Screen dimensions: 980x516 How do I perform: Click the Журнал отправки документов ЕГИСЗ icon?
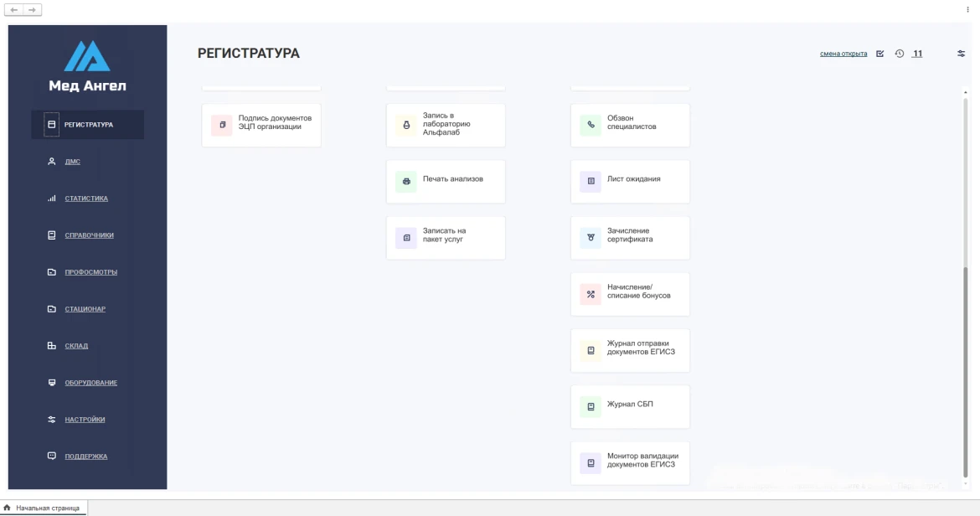tap(591, 350)
